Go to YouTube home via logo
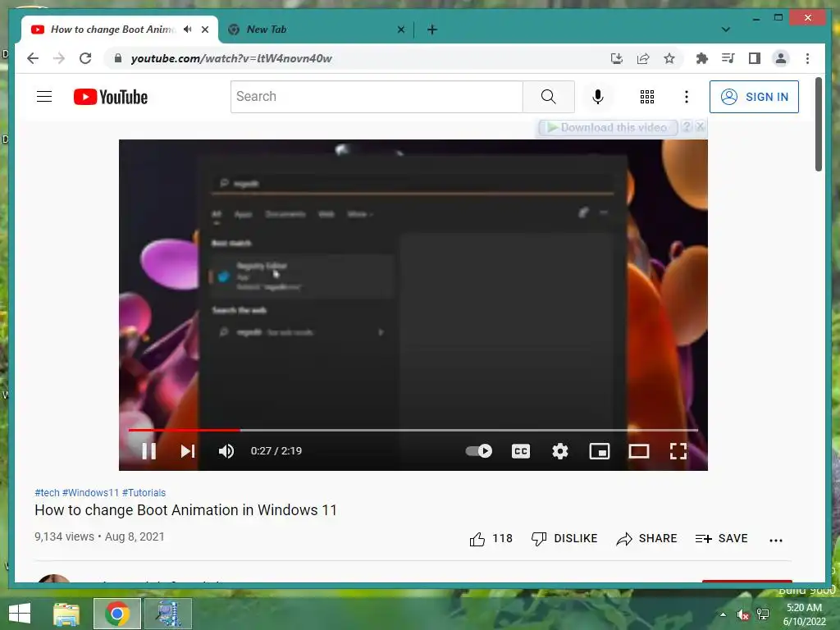The image size is (840, 630). [x=111, y=97]
